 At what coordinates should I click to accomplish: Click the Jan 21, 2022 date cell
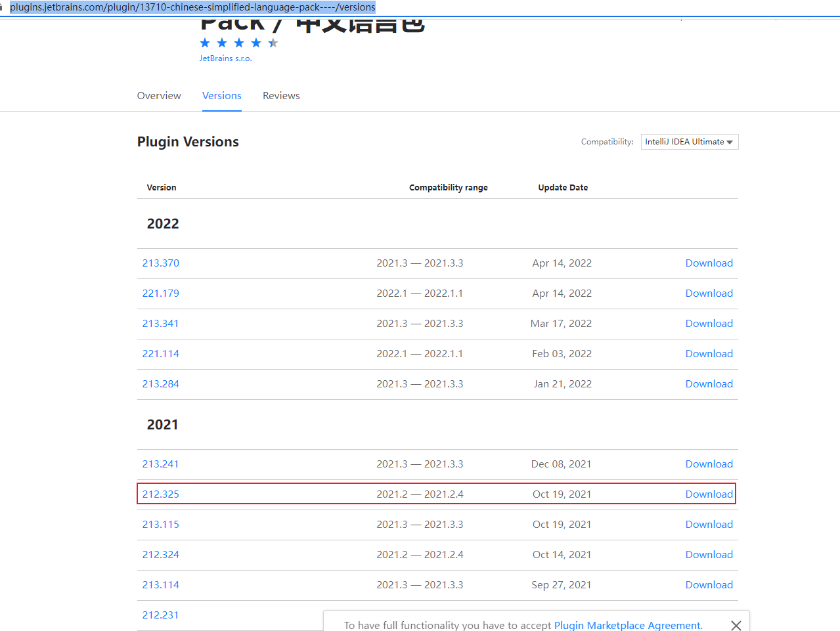[x=563, y=384]
